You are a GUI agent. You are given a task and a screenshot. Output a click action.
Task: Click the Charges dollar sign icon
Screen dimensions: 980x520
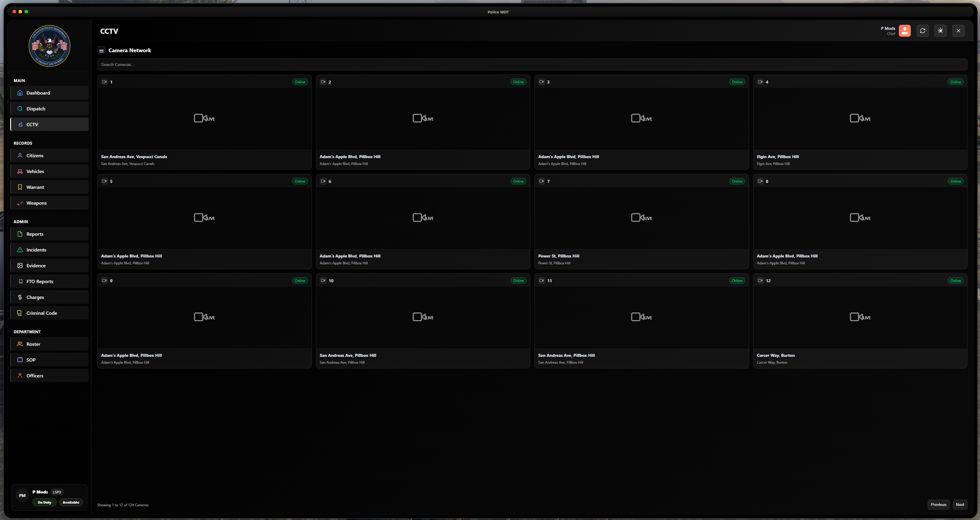click(20, 297)
